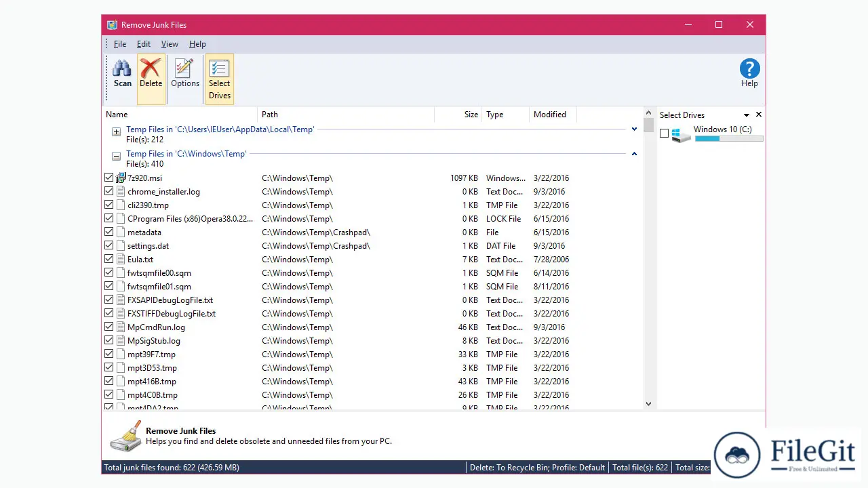The height and width of the screenshot is (488, 868).
Task: Uncheck the mpt3D53.tmp checkbox
Action: pos(109,367)
